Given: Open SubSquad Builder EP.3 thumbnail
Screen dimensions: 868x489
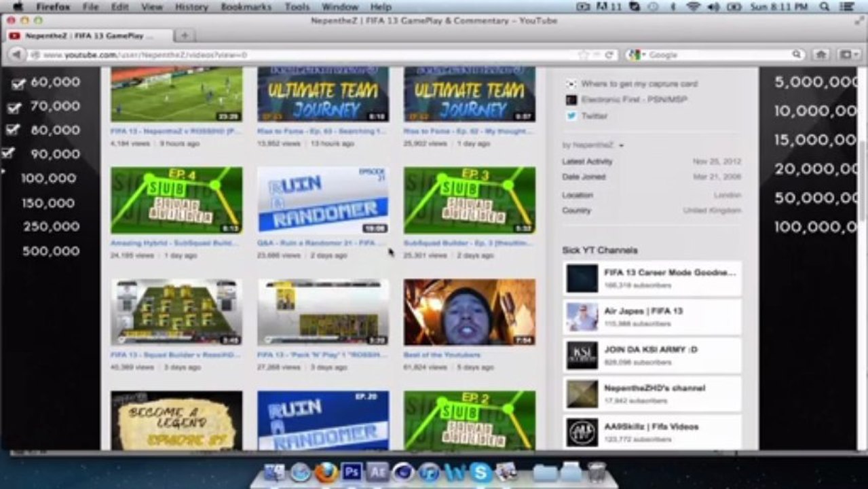Looking at the screenshot, I should (470, 200).
